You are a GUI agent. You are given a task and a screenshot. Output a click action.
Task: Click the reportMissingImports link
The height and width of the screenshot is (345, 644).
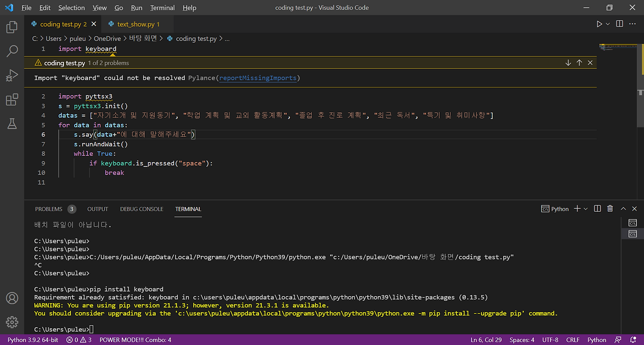(x=258, y=77)
